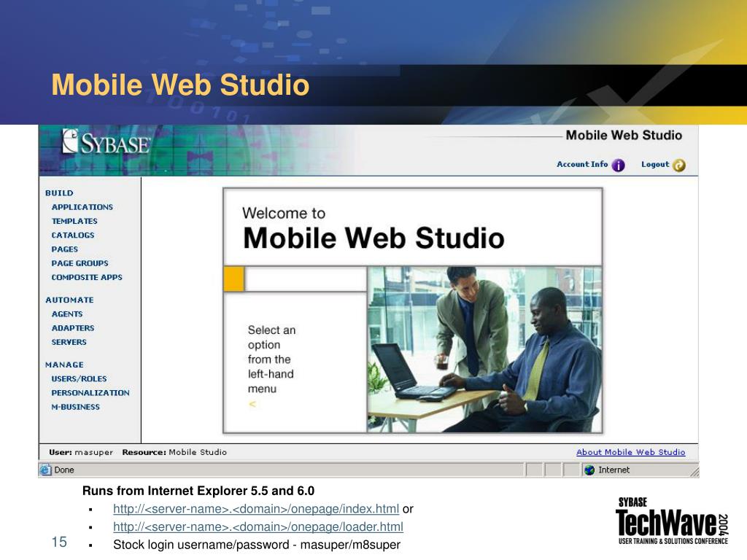Image resolution: width=747 pixels, height=560 pixels.
Task: Click the stock login masuper/m8super line
Action: point(257,545)
